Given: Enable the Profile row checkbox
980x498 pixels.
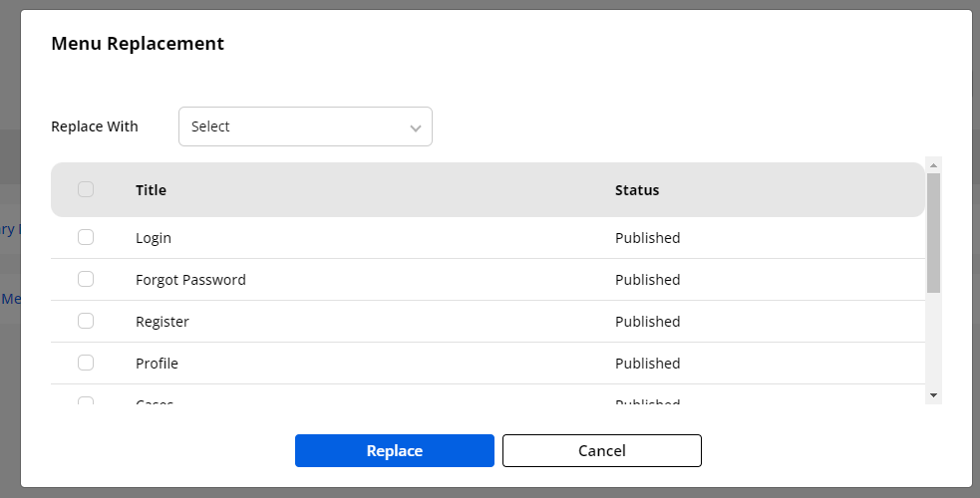Looking at the screenshot, I should tap(86, 363).
